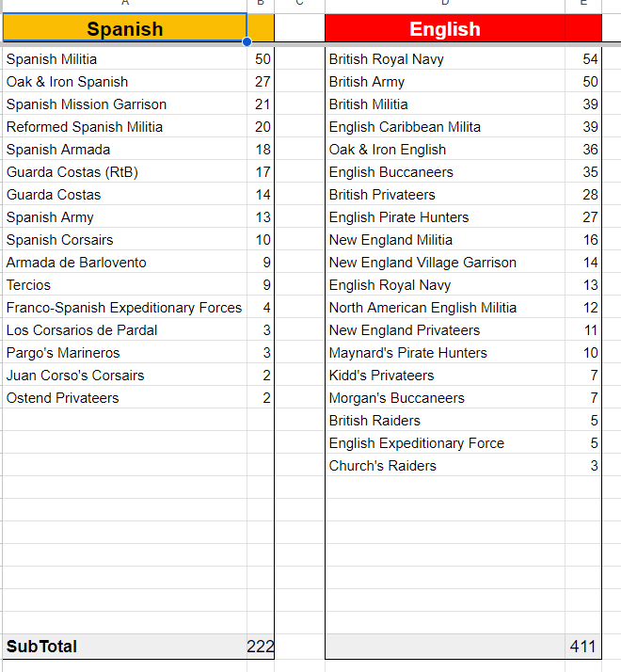Select the red English header cell
This screenshot has height=672, width=621.
pyautogui.click(x=444, y=29)
